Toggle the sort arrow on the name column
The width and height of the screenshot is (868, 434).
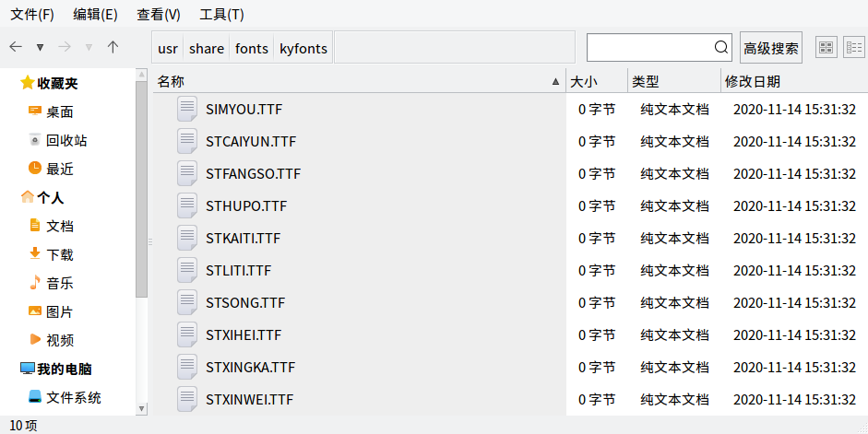(x=555, y=82)
